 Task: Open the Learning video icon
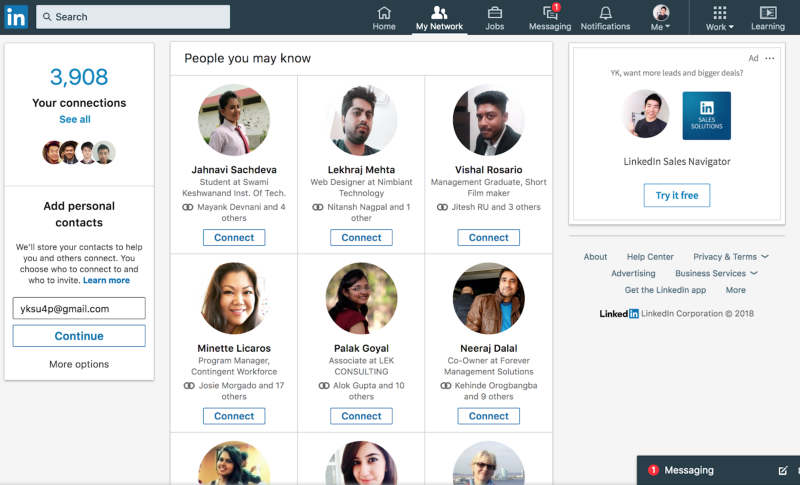click(x=768, y=12)
